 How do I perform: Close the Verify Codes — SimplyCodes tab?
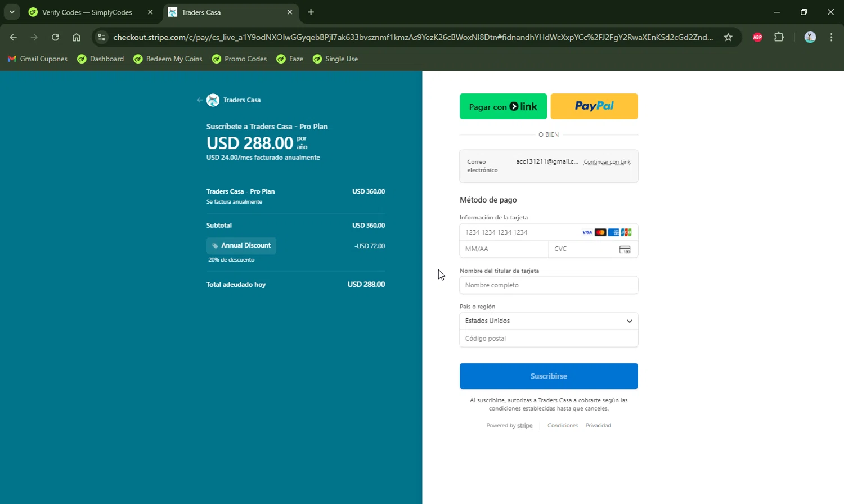click(150, 12)
